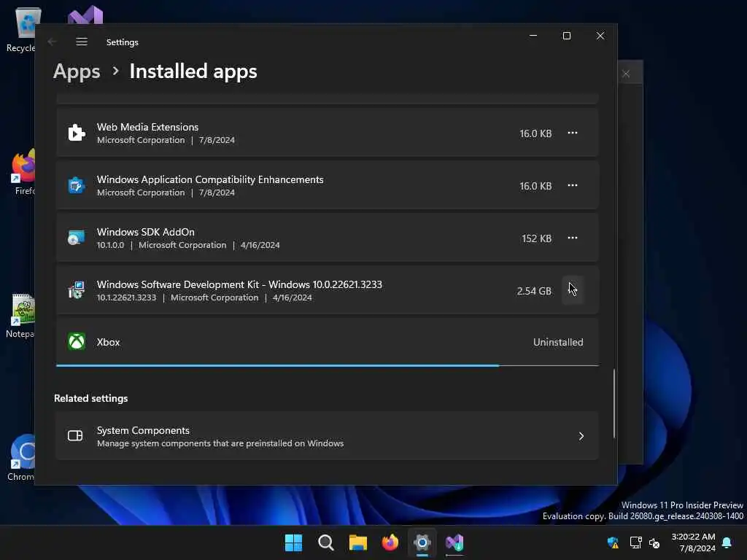747x560 pixels.
Task: Open taskbar Search
Action: [x=326, y=542]
